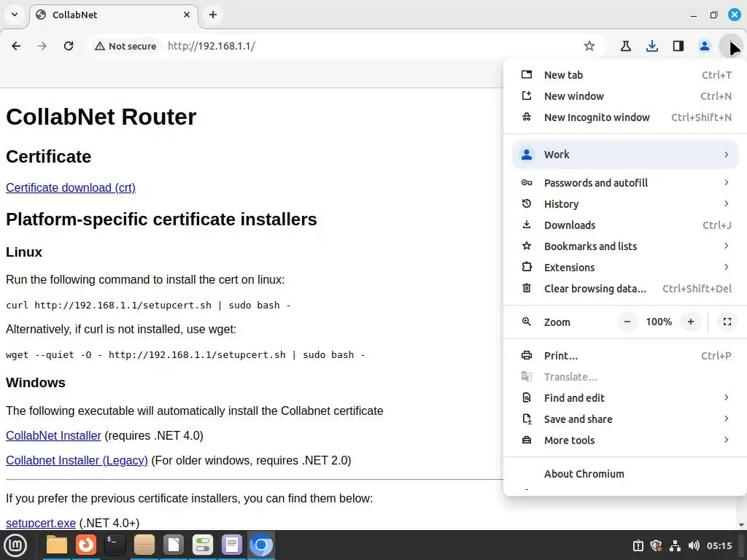Screen dimensions: 747x560
Task: Open Chrome Labs flask icon
Action: [x=625, y=46]
